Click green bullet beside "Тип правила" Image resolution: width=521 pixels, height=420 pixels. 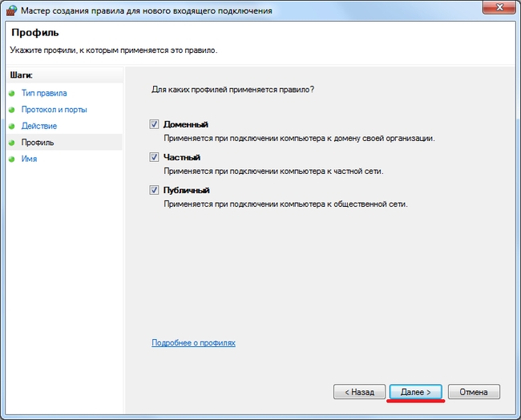(12, 93)
